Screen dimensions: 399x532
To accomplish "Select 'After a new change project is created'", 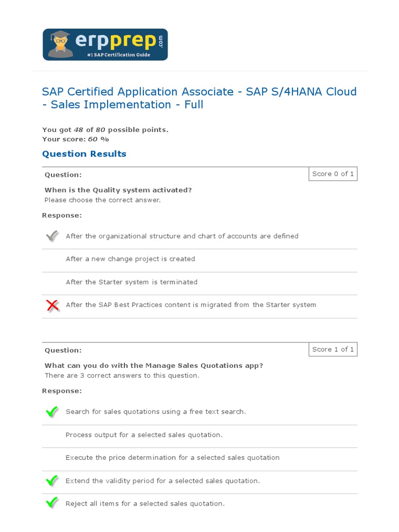I will [x=130, y=259].
